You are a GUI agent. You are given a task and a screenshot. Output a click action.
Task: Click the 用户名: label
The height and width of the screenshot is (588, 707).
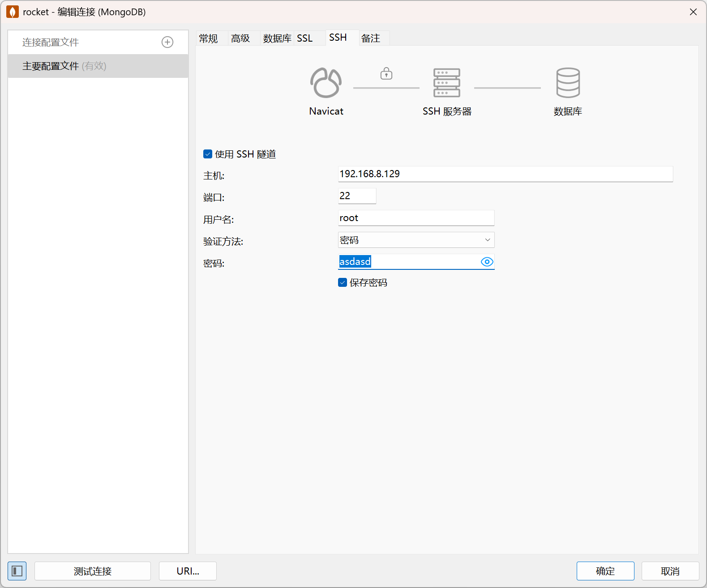tap(219, 220)
